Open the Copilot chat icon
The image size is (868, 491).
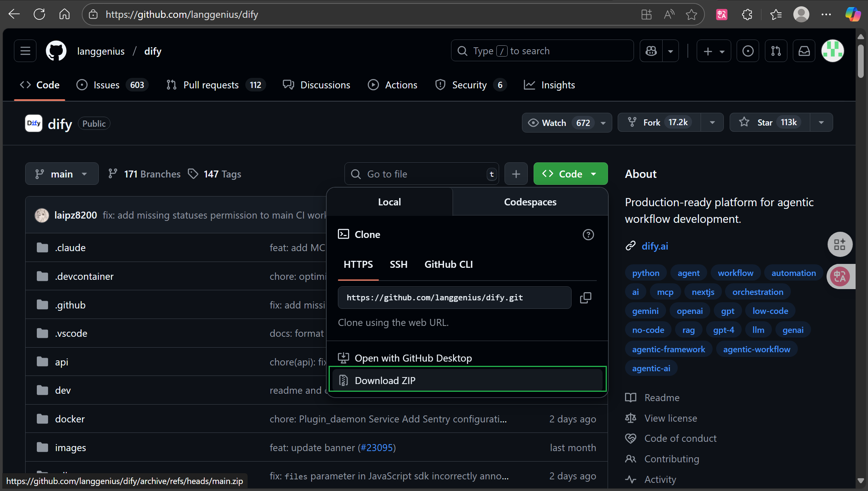[651, 51]
